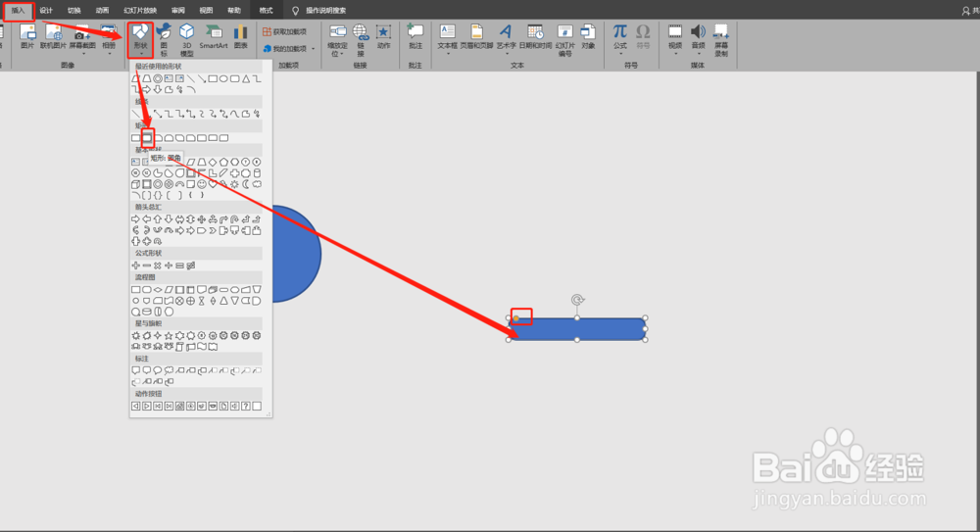
Task: Click 获取加载项 get add-ins
Action: [285, 31]
